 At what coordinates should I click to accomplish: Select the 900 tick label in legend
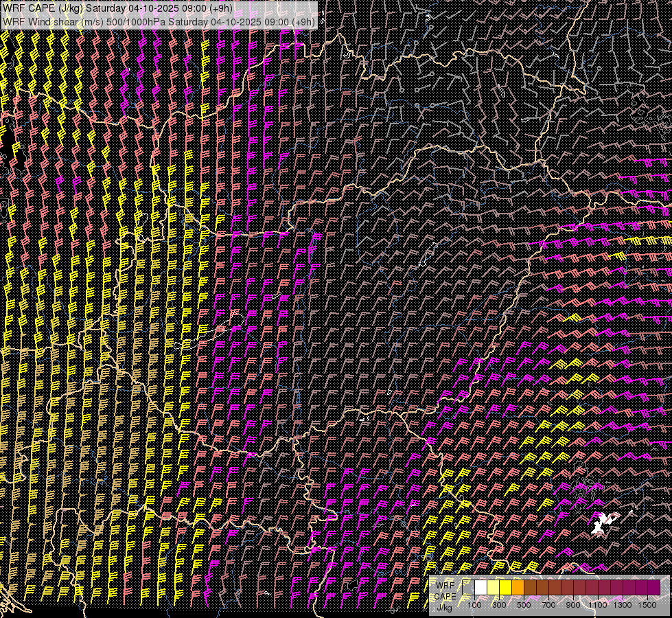pyautogui.click(x=573, y=605)
